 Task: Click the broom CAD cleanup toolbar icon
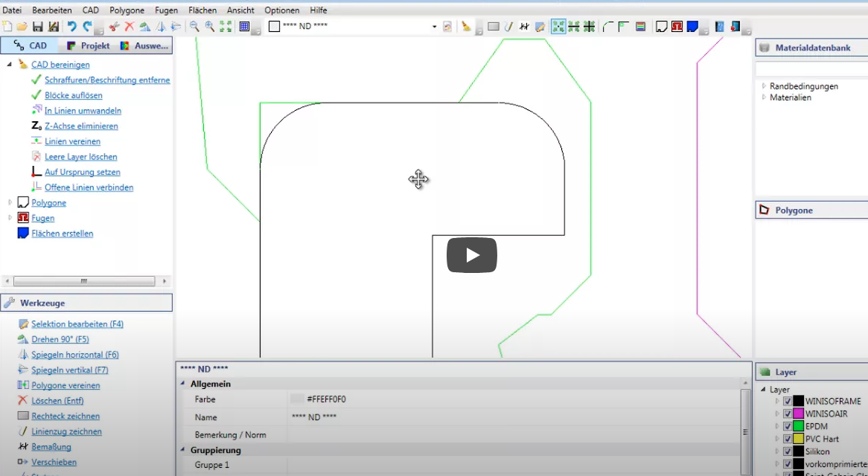tap(466, 27)
